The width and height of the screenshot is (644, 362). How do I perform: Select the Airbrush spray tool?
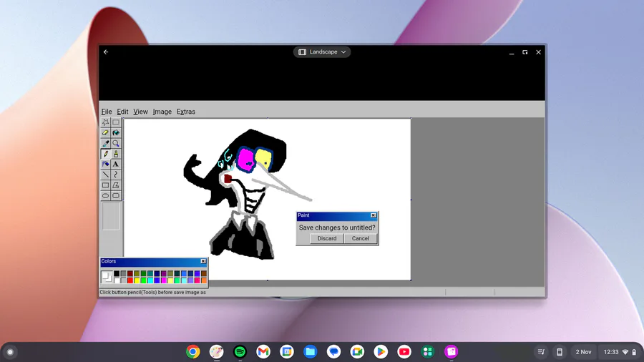[106, 164]
